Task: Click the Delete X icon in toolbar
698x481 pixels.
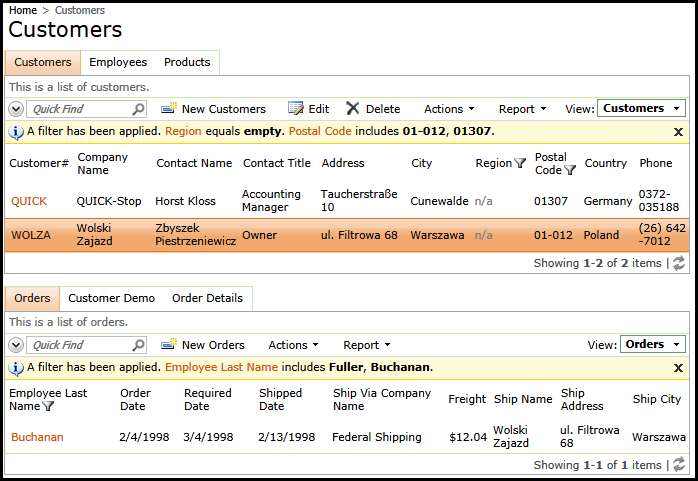Action: click(x=353, y=108)
